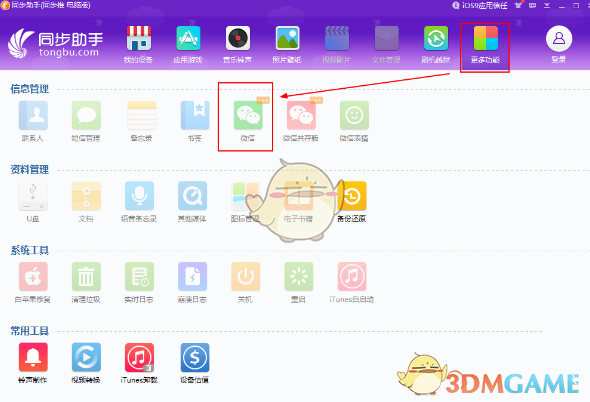This screenshot has width=590, height=402.
Task: Open 清理垃圾 trash can icon
Action: [x=86, y=276]
